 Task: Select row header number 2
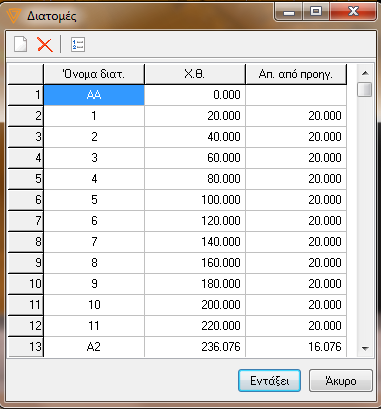click(x=26, y=116)
